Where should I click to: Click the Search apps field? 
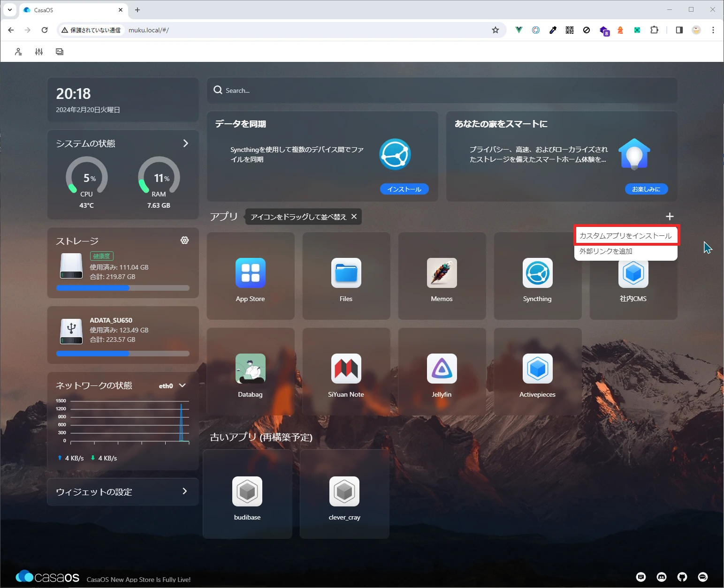click(x=442, y=90)
